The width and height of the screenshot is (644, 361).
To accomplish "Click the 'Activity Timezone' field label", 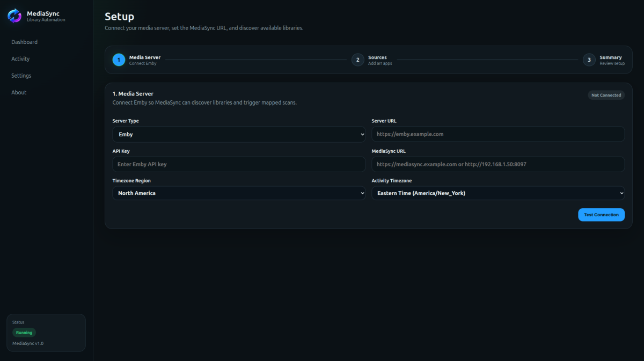I will (x=392, y=181).
